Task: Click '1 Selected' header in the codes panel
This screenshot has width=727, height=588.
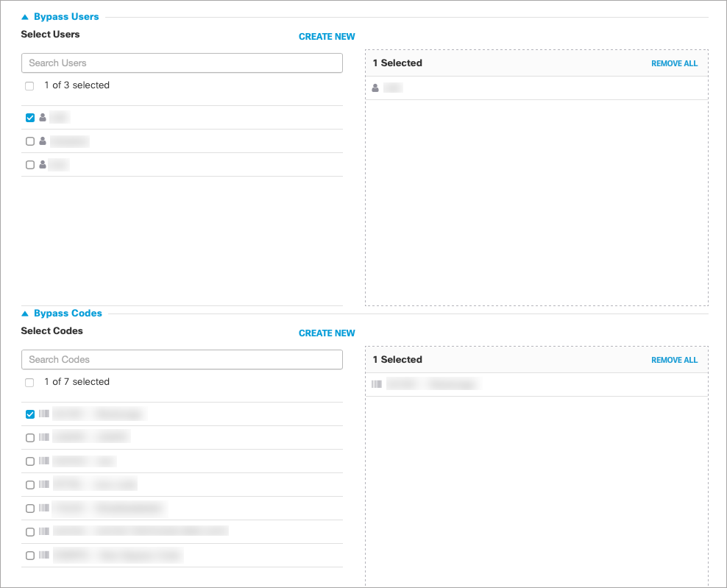Action: click(x=397, y=360)
